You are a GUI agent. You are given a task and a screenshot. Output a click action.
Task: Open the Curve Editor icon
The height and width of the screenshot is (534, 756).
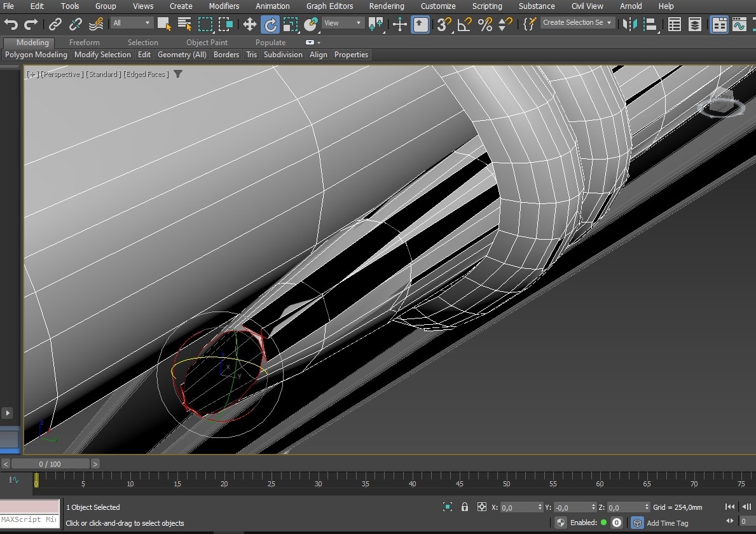pyautogui.click(x=739, y=25)
